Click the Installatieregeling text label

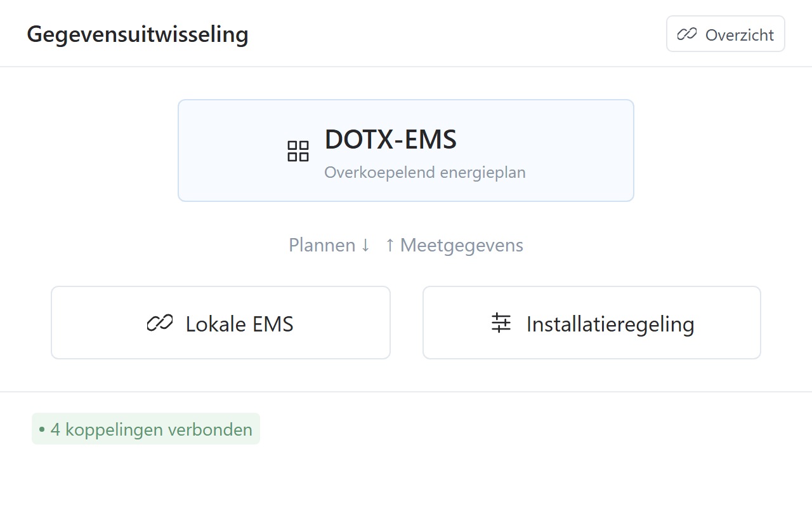point(610,324)
